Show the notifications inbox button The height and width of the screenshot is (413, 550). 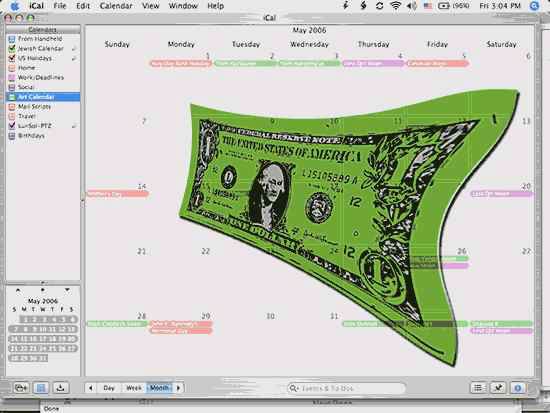pyautogui.click(x=60, y=388)
